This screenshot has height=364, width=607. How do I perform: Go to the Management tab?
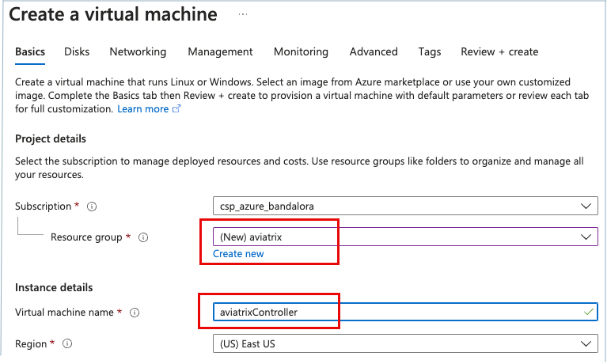(220, 52)
